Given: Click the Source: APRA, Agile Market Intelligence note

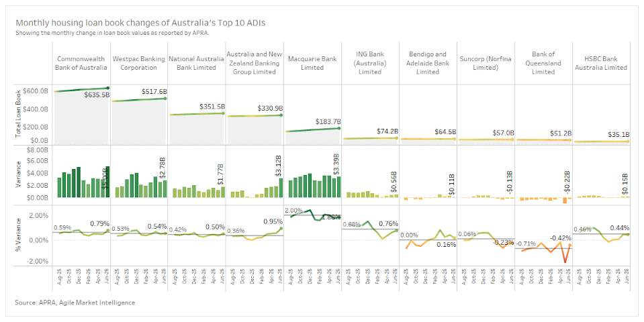Looking at the screenshot, I should 75,303.
